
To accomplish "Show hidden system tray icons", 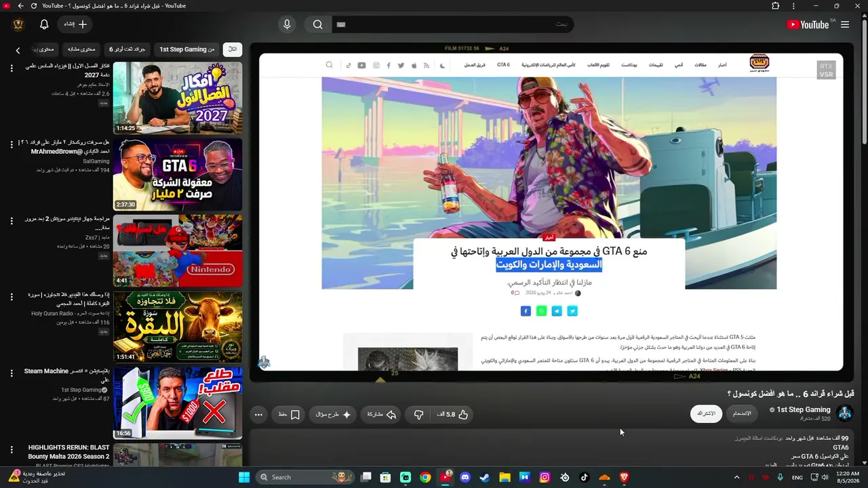I will pos(736,477).
